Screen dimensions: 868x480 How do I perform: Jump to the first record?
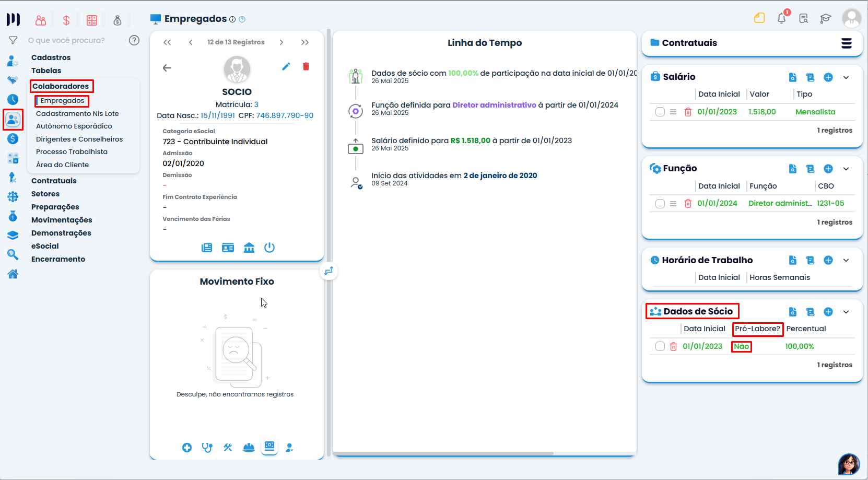tap(167, 42)
